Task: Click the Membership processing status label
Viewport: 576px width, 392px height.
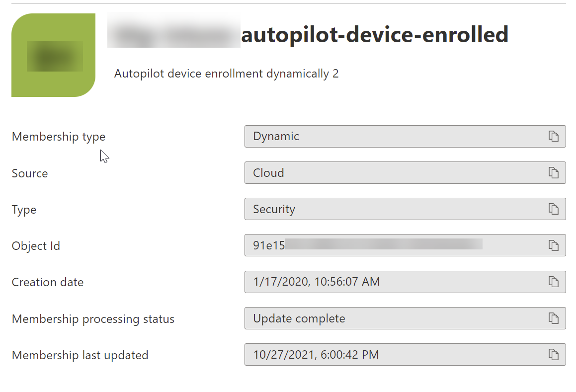Action: [x=93, y=318]
